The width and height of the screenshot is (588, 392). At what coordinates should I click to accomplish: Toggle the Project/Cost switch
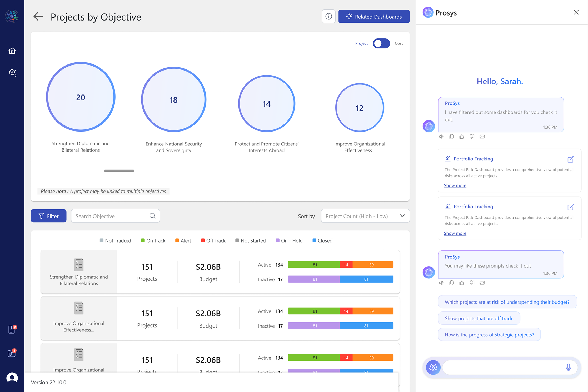[x=381, y=43]
